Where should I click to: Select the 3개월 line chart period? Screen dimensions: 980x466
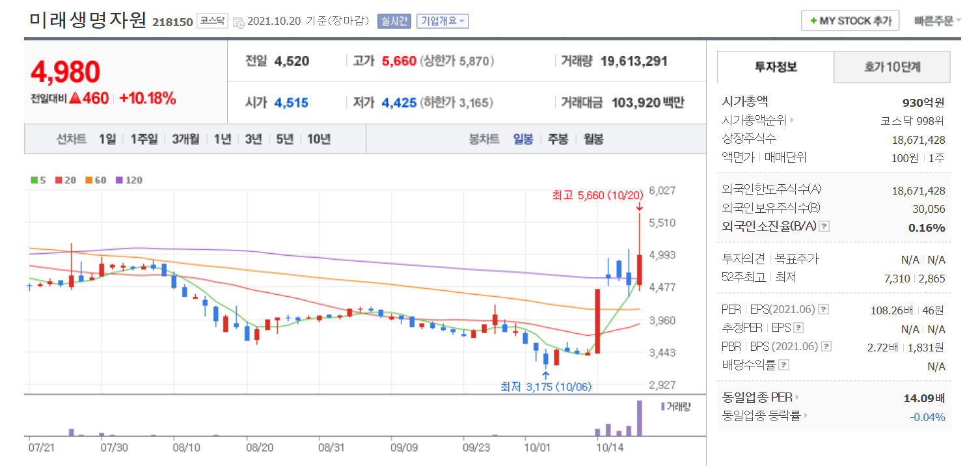(185, 139)
